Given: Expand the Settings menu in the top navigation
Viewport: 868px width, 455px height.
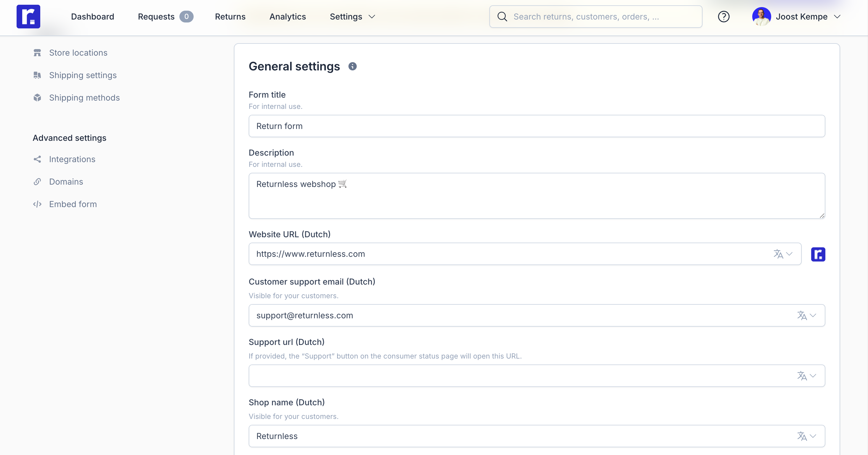Looking at the screenshot, I should pos(352,17).
